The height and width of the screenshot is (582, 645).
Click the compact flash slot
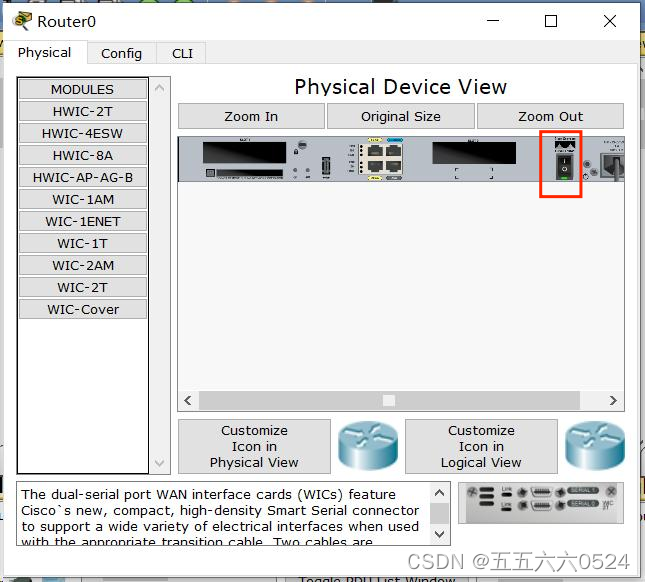pos(250,173)
